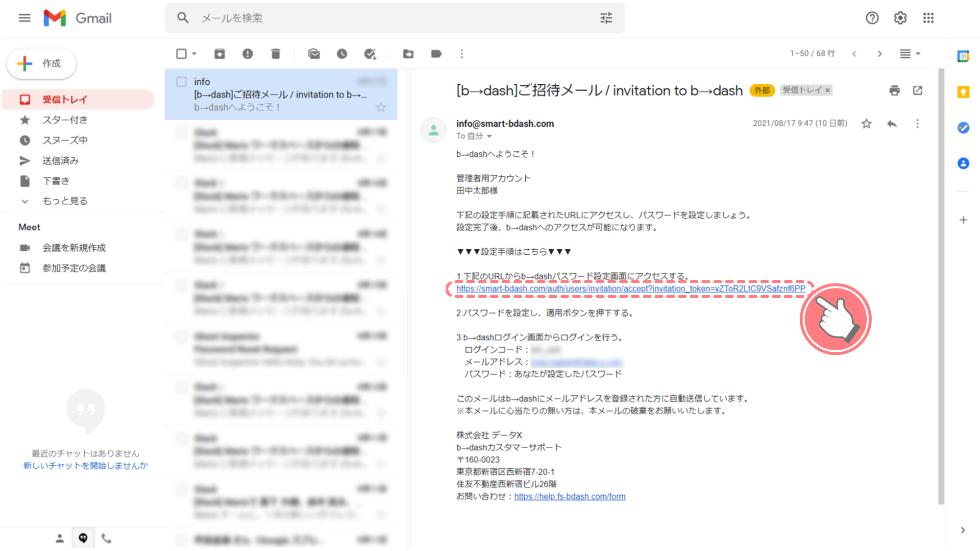The image size is (980, 551).
Task: Click the 作成 compose button
Action: (x=42, y=64)
